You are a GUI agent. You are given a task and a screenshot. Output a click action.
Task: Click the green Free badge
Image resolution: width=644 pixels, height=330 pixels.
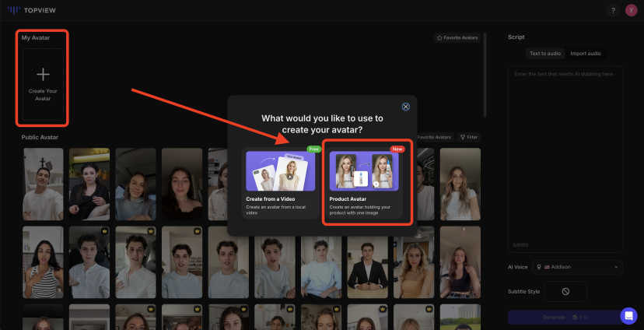coord(313,149)
